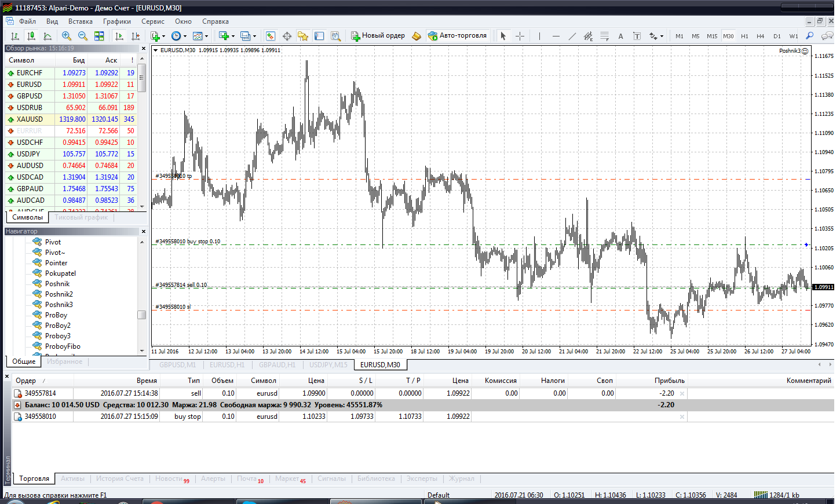The image size is (840, 504).
Task: Click the zoom in magnifier icon
Action: tap(67, 36)
